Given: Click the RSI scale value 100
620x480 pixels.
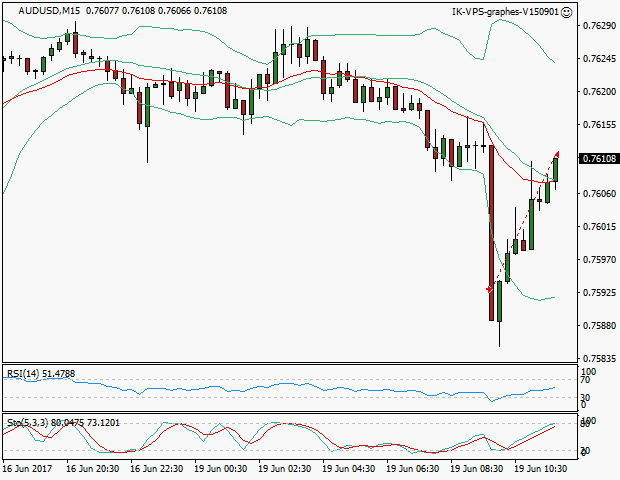Looking at the screenshot, I should tap(589, 373).
